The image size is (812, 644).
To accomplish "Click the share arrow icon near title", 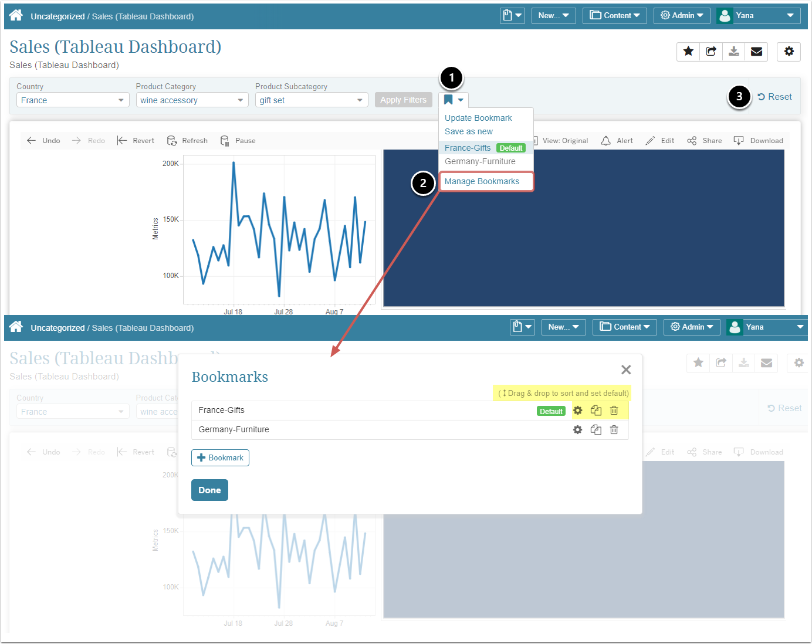I will click(711, 52).
